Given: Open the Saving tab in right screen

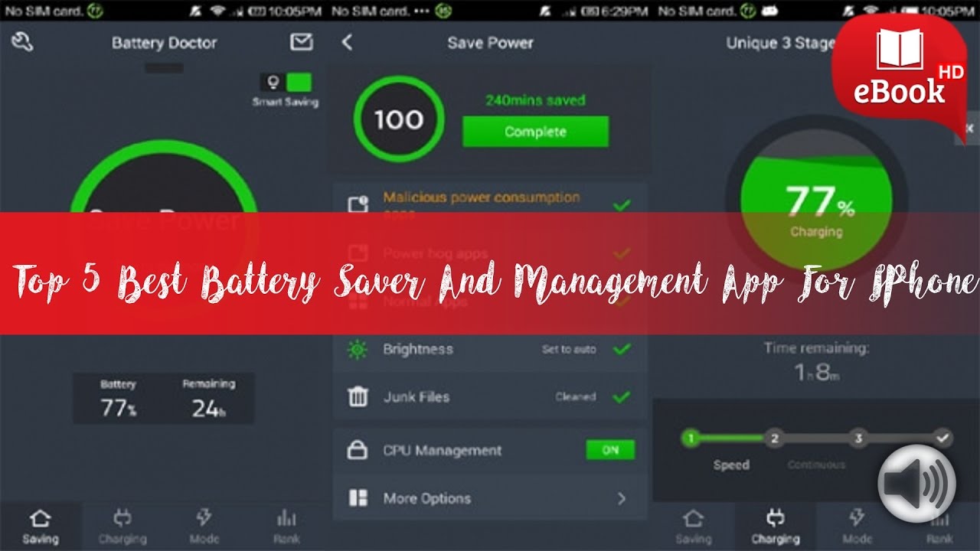Looking at the screenshot, I should point(693,527).
